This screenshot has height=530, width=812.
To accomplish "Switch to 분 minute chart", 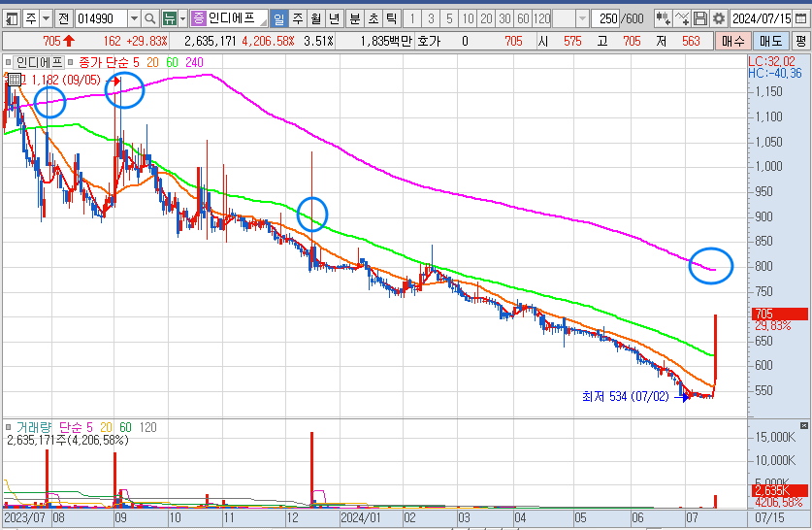I will pyautogui.click(x=355, y=19).
